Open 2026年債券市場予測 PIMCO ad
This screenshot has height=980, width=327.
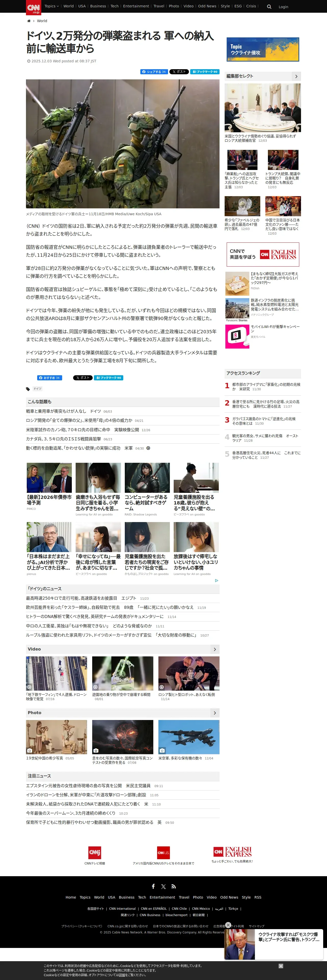click(49, 478)
